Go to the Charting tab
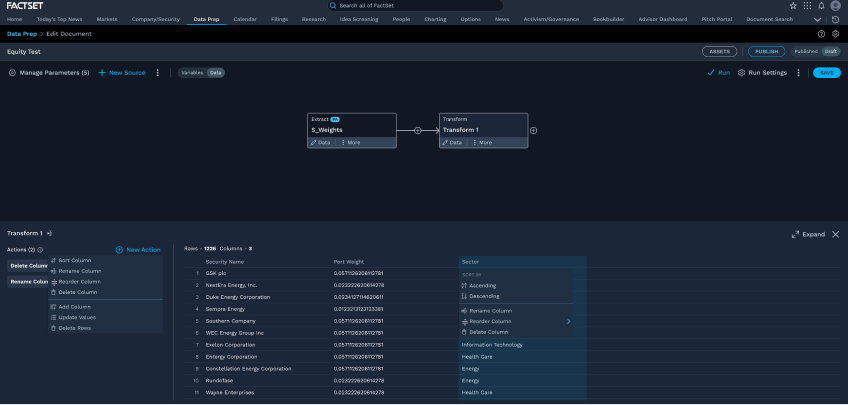 [x=435, y=19]
